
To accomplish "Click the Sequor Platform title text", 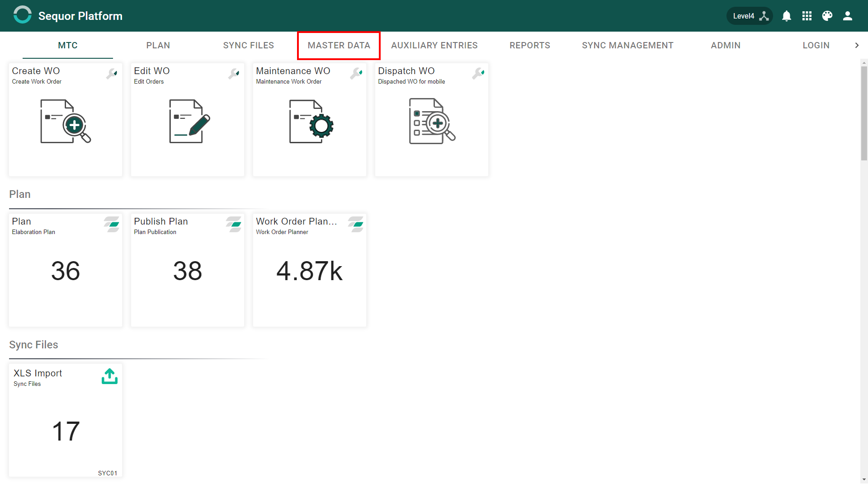I will click(x=80, y=16).
